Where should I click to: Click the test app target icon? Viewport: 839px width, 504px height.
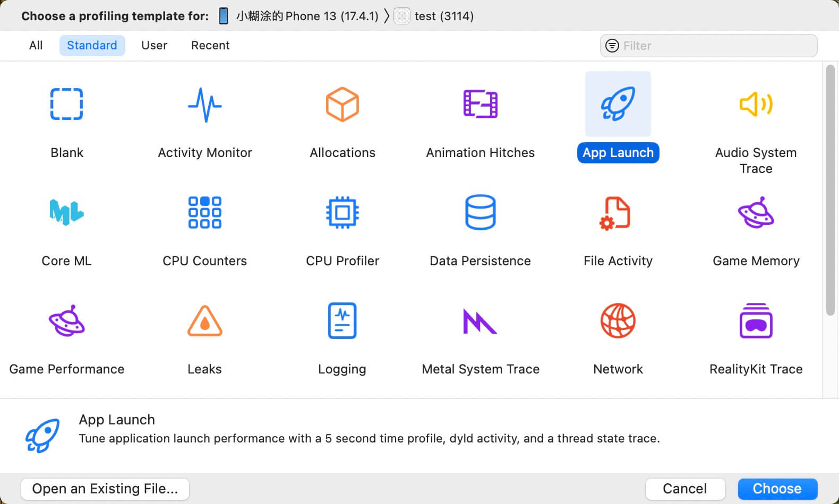point(402,16)
